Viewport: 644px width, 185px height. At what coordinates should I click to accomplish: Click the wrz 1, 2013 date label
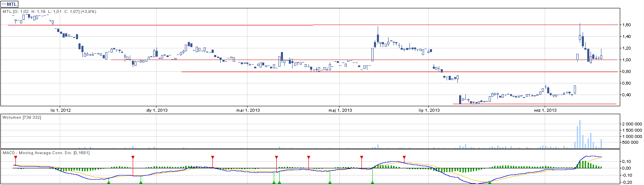tap(546, 110)
